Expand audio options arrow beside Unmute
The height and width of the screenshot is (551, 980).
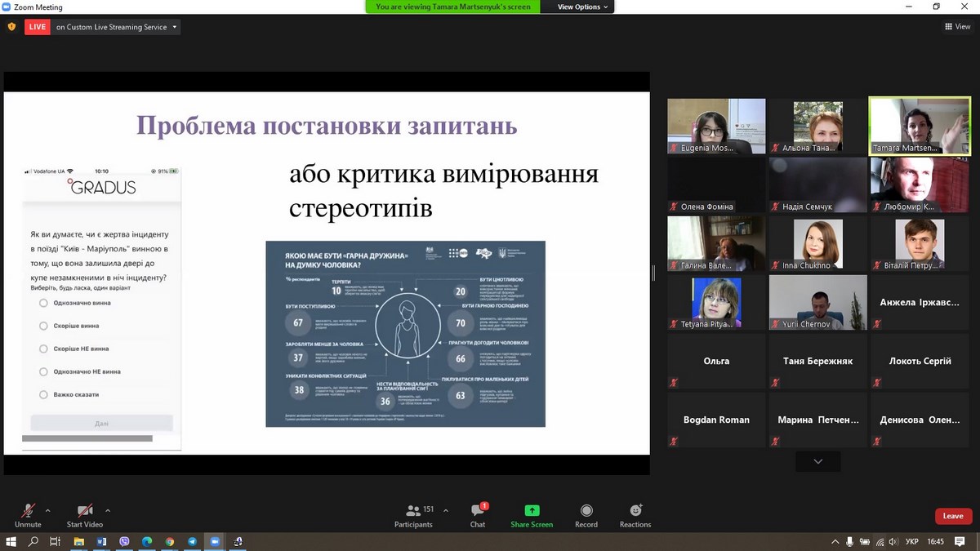point(47,510)
